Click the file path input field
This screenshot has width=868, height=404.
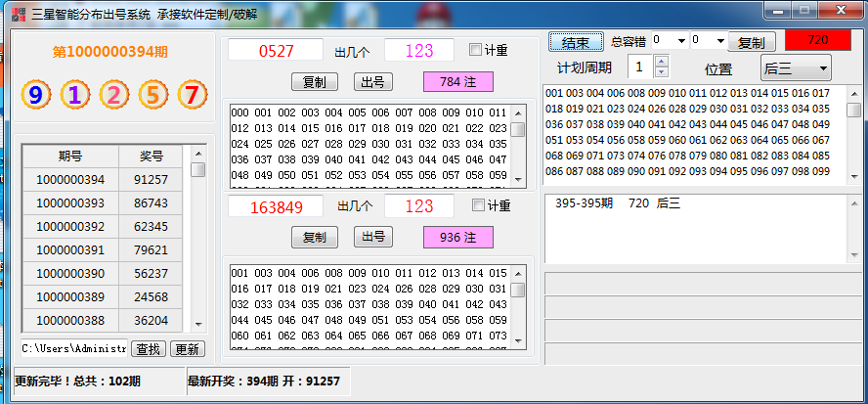click(x=73, y=348)
